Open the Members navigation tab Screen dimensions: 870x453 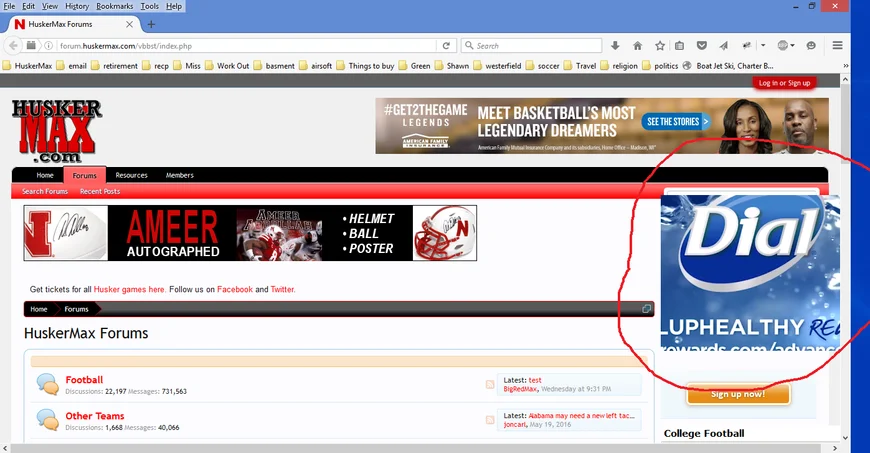180,175
